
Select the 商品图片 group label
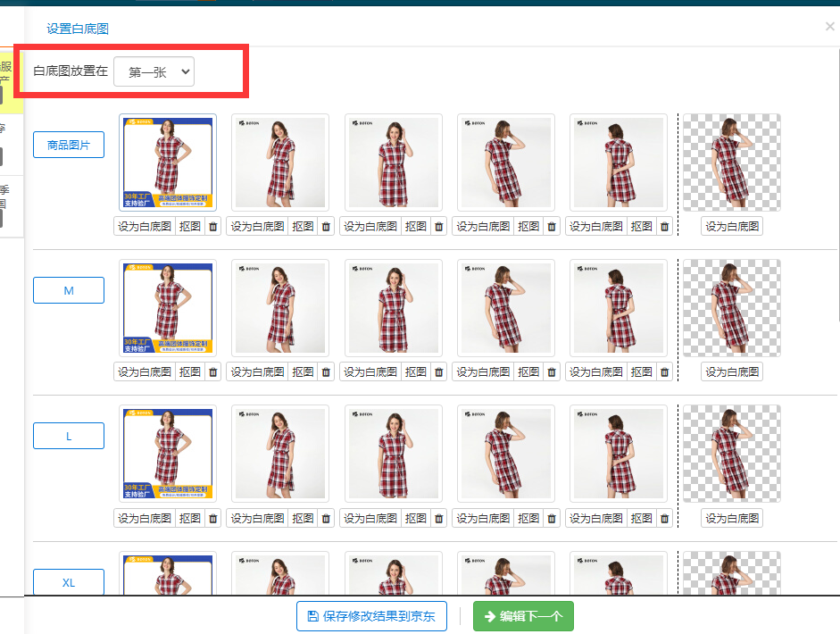pos(69,145)
